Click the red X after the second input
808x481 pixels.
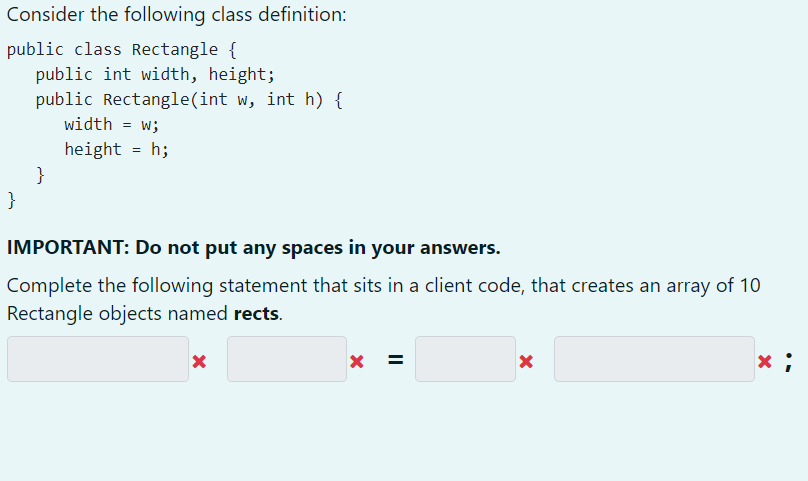[x=357, y=361]
